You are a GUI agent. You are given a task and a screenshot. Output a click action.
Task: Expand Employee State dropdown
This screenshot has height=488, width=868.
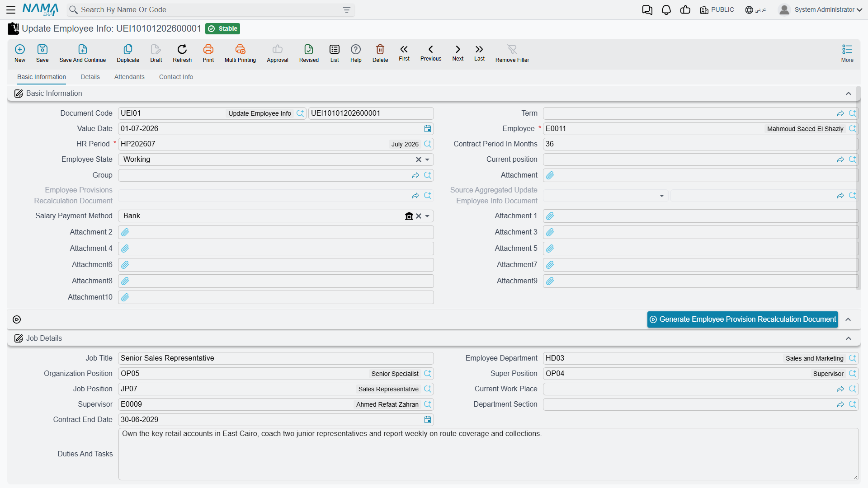[x=427, y=160]
